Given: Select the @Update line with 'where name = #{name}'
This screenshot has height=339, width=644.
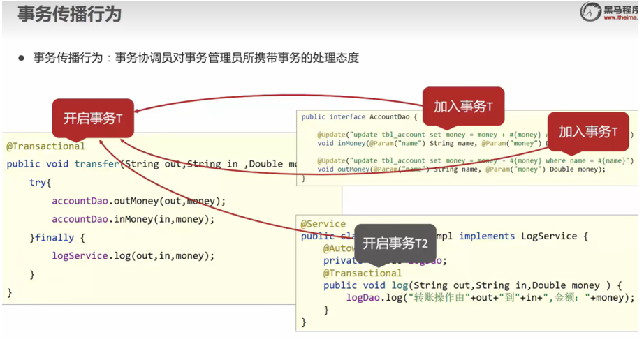Looking at the screenshot, I should tap(475, 160).
